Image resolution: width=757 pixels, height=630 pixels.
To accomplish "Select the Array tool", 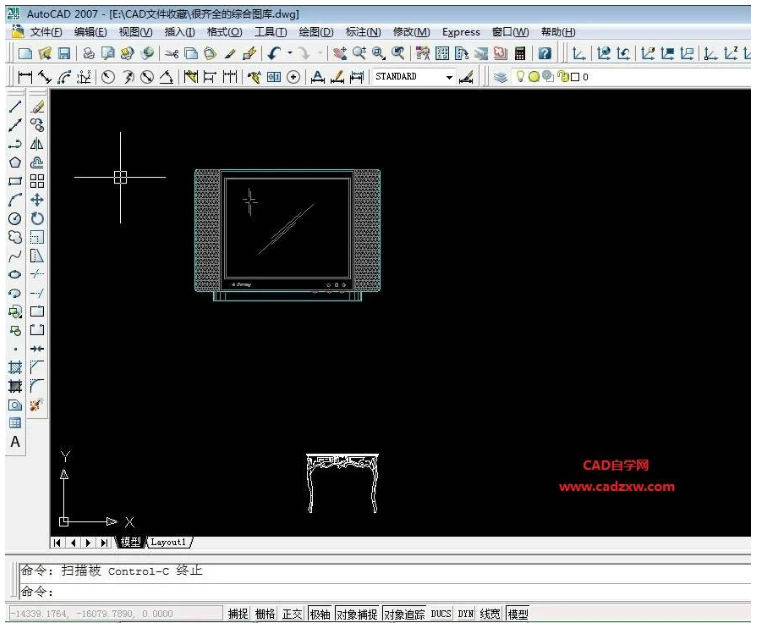I will coord(37,182).
